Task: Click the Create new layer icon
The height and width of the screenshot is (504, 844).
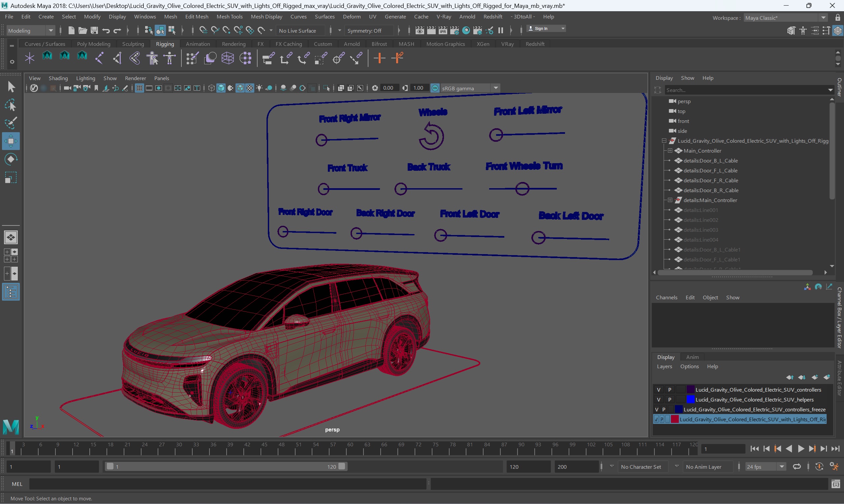Action: 814,377
